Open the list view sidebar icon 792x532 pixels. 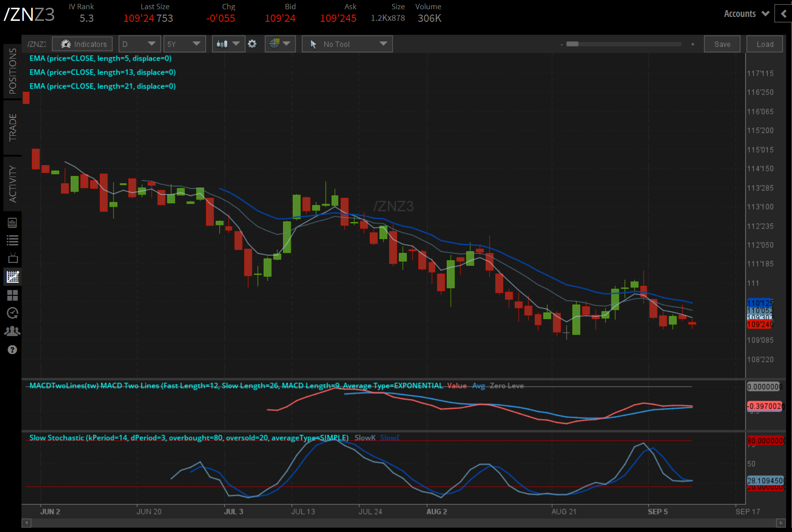point(13,240)
